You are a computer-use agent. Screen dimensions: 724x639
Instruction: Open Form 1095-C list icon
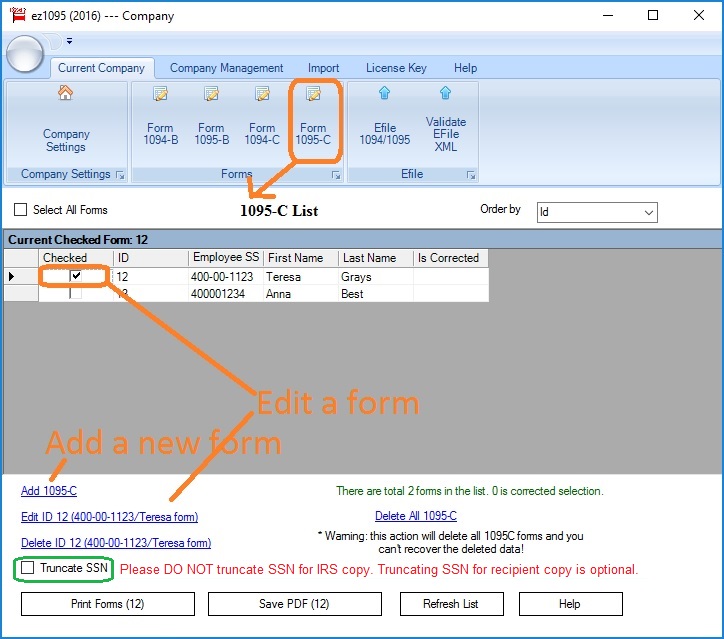coord(313,95)
